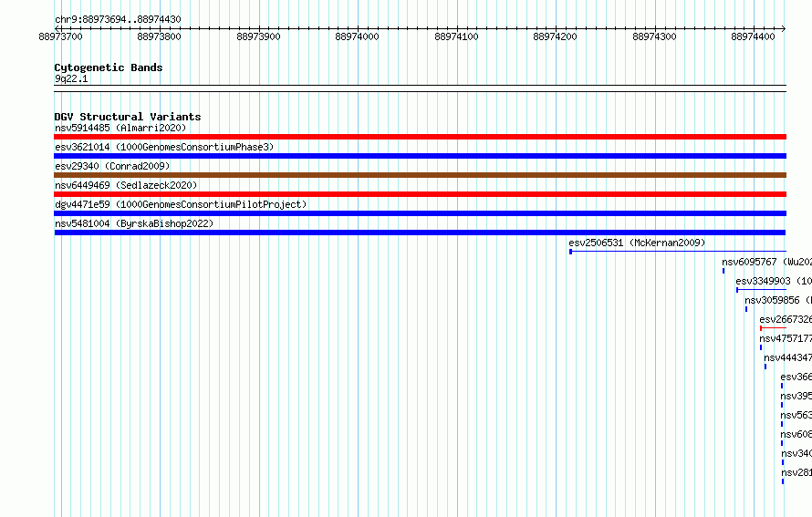Click the blue marker under nsv3059856
This screenshot has width=812, height=517.
tap(746, 309)
